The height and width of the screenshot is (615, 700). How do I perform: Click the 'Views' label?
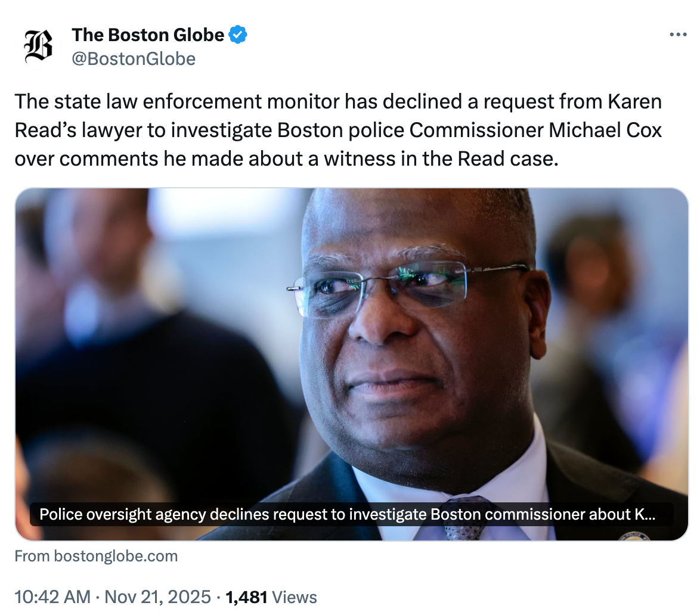coord(294,597)
